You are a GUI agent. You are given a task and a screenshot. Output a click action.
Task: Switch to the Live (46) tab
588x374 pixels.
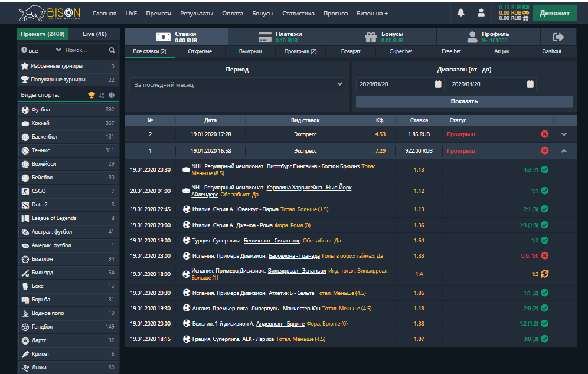tap(94, 34)
